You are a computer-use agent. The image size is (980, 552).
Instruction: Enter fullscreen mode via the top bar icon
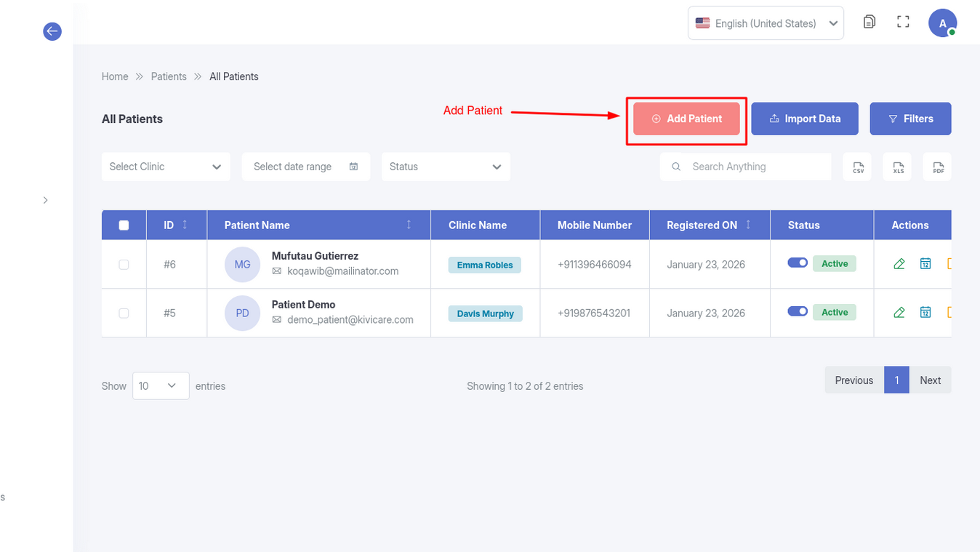[x=903, y=22]
